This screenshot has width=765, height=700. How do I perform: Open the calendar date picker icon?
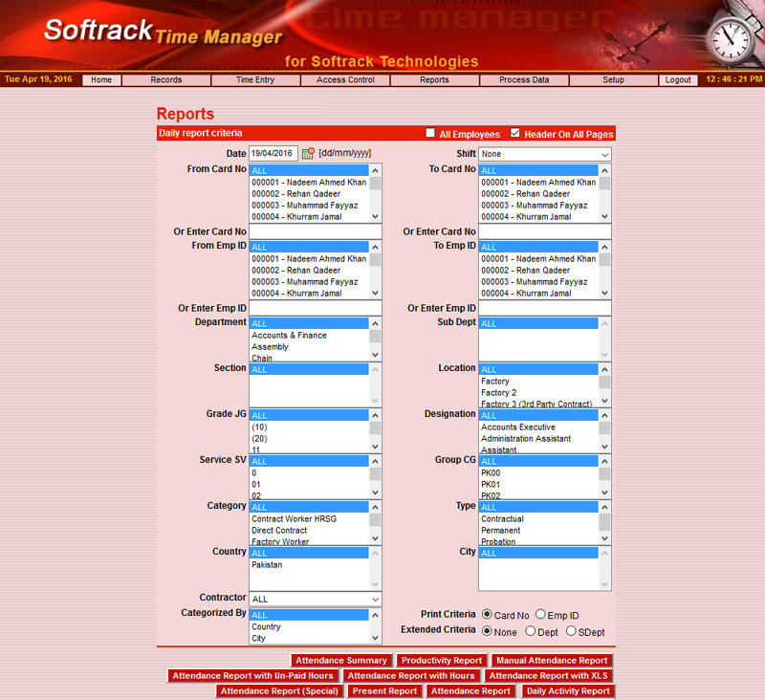(x=308, y=153)
